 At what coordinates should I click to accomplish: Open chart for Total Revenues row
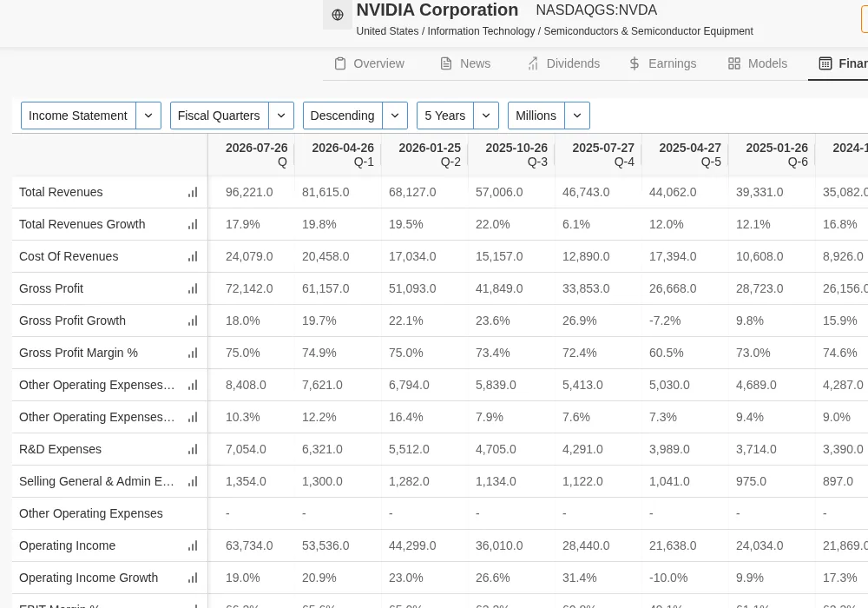(193, 192)
